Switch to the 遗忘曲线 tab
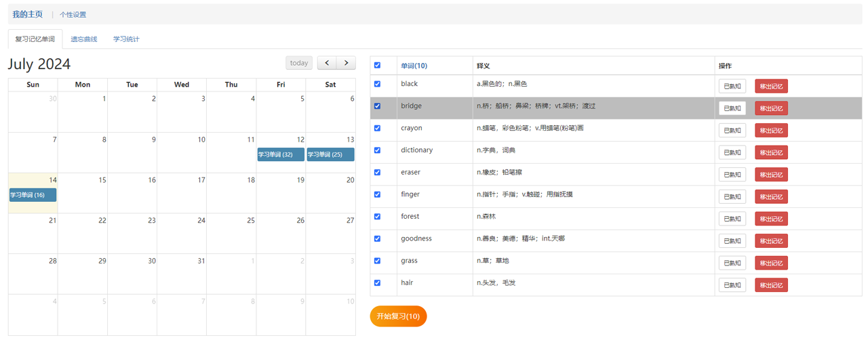Screen dimensions: 868x340 point(84,39)
